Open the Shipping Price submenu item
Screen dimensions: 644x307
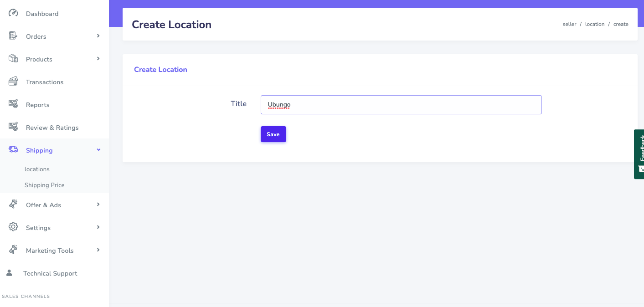[x=44, y=185]
